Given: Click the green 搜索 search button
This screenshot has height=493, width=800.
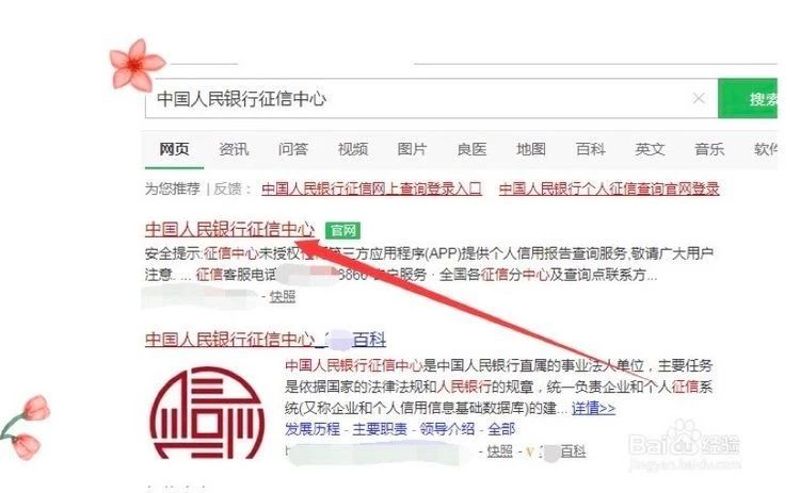Looking at the screenshot, I should click(747, 98).
